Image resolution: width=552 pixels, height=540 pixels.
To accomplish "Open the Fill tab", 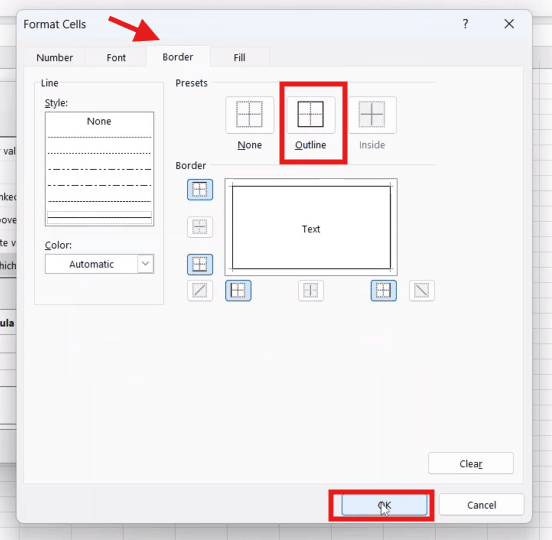I will [x=239, y=57].
